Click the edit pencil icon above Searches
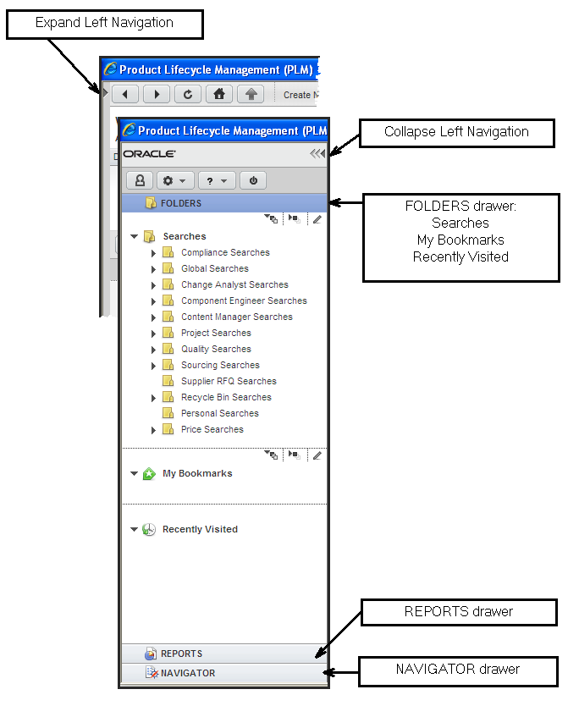The width and height of the screenshot is (579, 728). tap(317, 219)
